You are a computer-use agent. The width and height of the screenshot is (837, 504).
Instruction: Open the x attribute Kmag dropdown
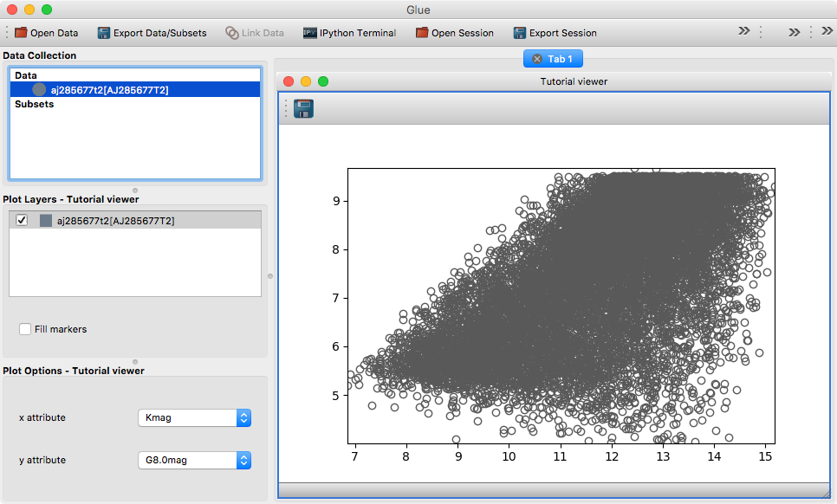click(194, 418)
